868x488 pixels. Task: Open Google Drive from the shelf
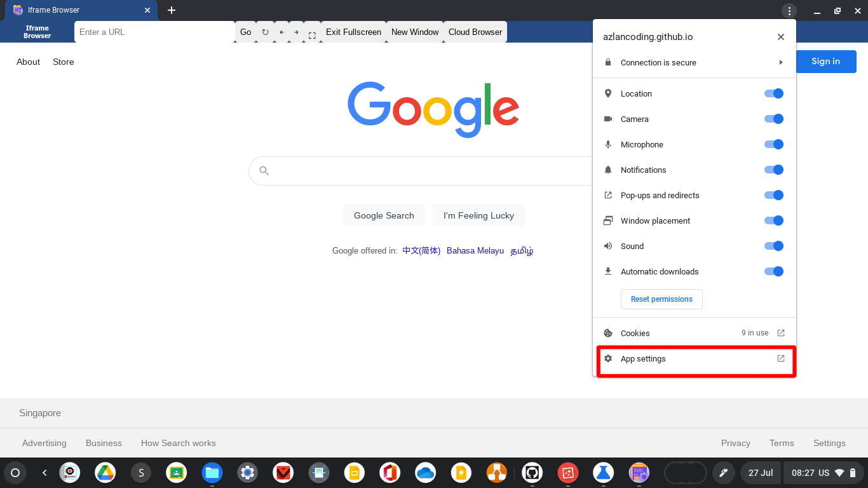pos(105,473)
